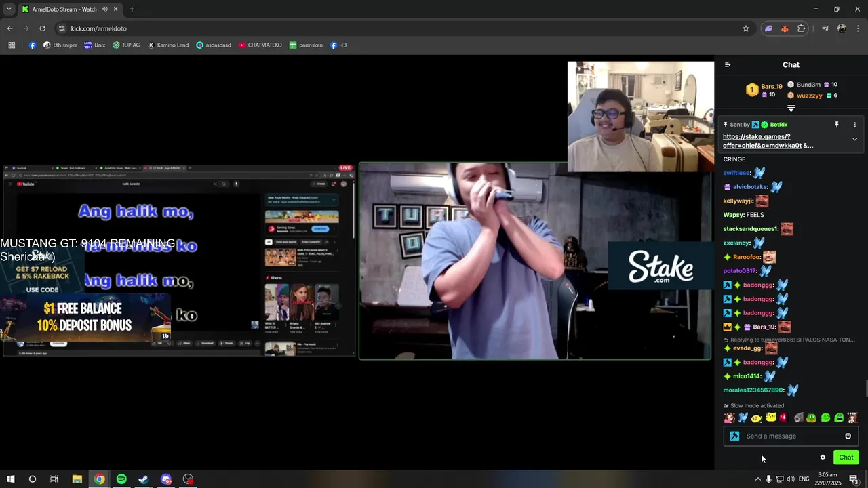Click username kellywayji in chat
The width and height of the screenshot is (868, 488).
click(x=738, y=201)
